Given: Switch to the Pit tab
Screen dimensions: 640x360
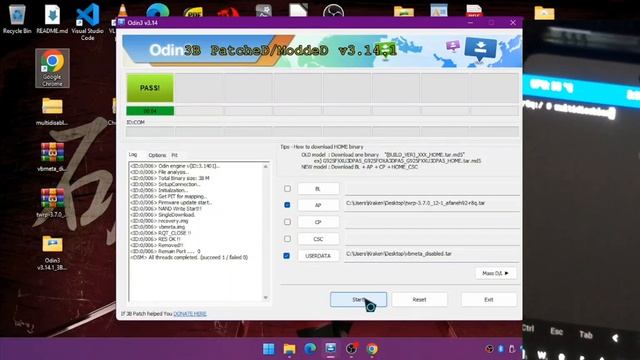Looking at the screenshot, I should [x=175, y=155].
